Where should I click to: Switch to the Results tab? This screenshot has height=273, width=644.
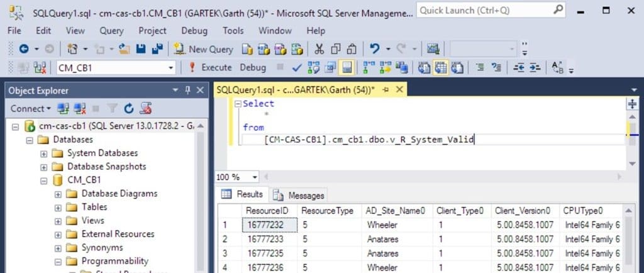(x=242, y=194)
